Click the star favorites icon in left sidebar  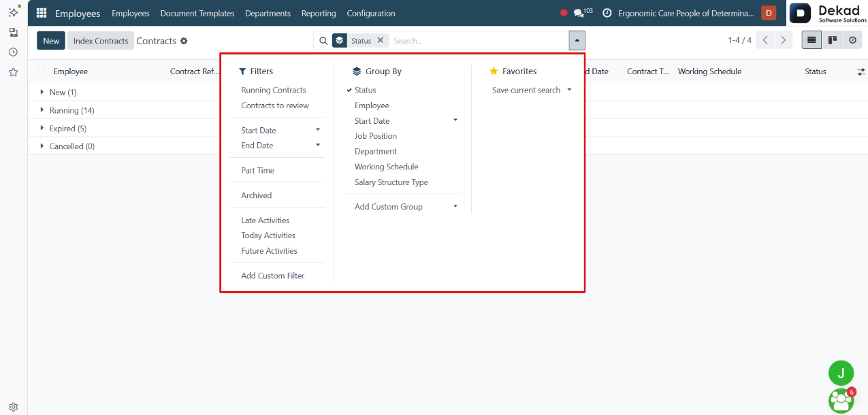13,71
